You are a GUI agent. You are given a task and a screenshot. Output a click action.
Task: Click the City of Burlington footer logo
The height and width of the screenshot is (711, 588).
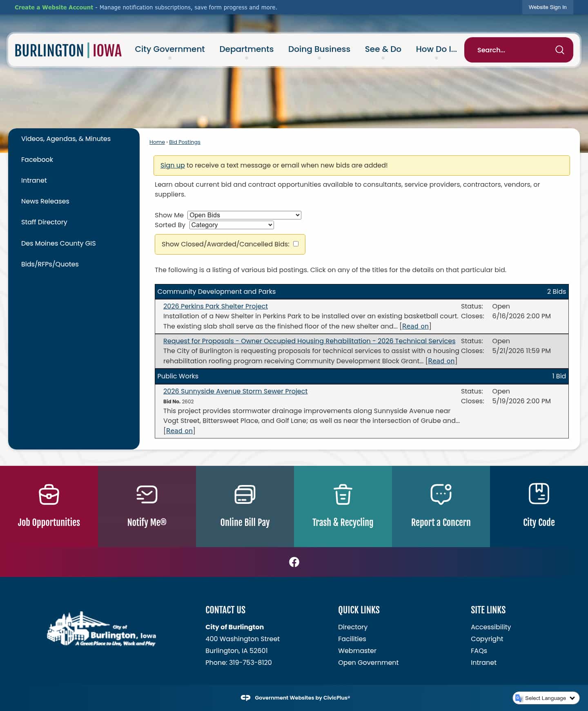(101, 629)
